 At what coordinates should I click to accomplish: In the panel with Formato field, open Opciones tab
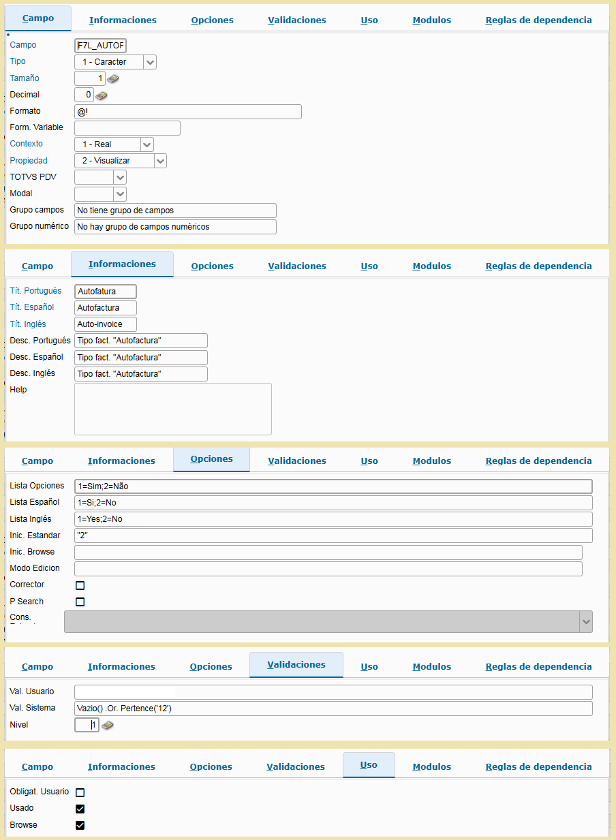pyautogui.click(x=213, y=20)
